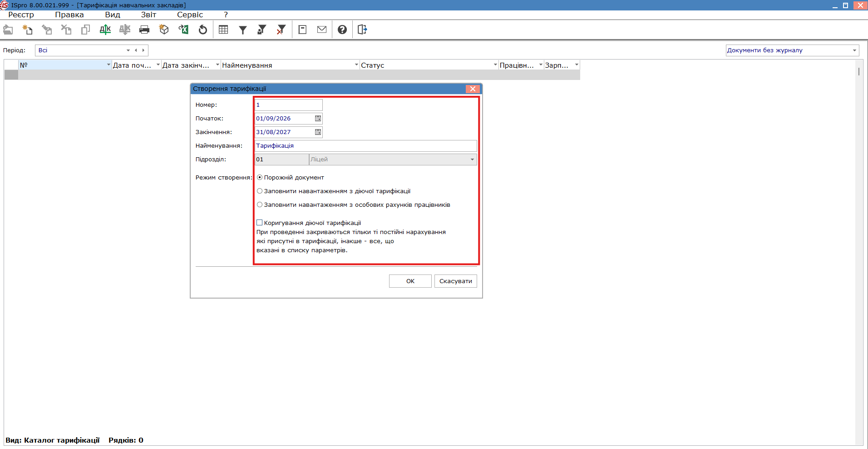Screen dimensions: 868x449
Task: Click the open folder toolbar icon
Action: (8, 30)
